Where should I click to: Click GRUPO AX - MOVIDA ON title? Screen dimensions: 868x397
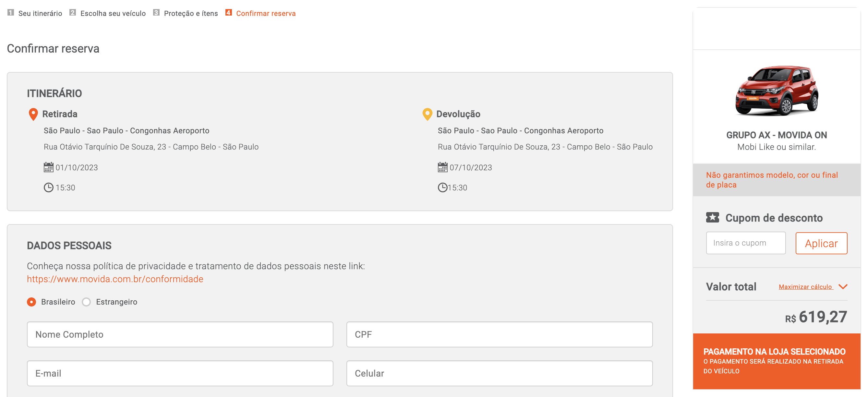pyautogui.click(x=776, y=135)
